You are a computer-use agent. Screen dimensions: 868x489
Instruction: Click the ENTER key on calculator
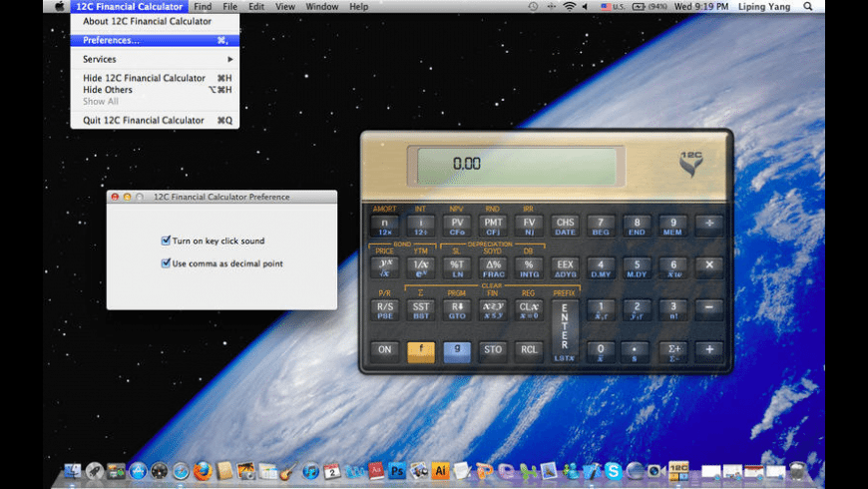click(x=565, y=331)
